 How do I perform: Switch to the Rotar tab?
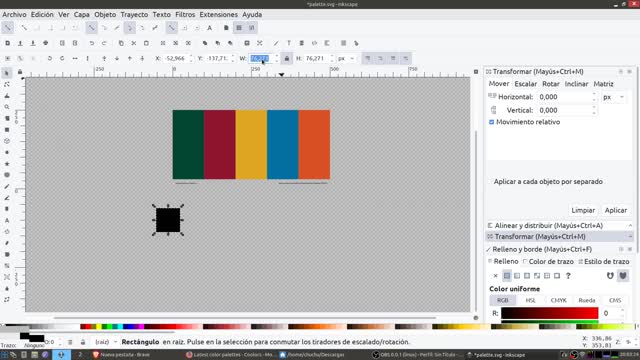point(551,84)
